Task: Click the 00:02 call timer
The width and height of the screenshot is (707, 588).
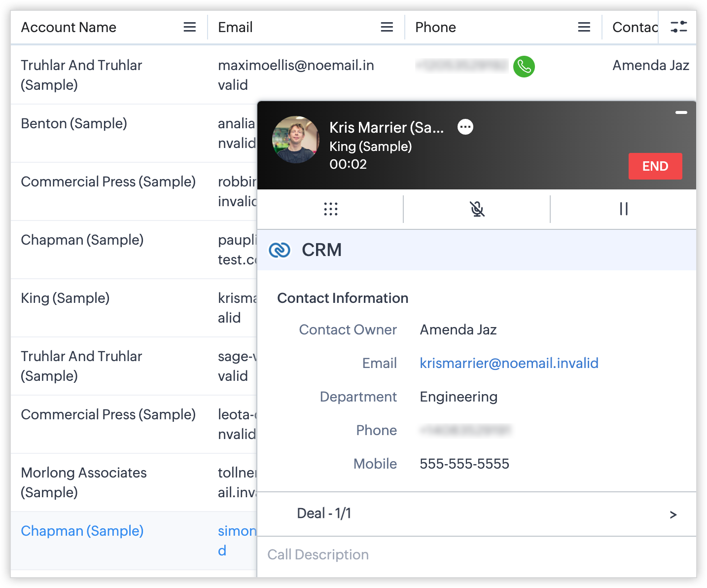Action: click(348, 164)
